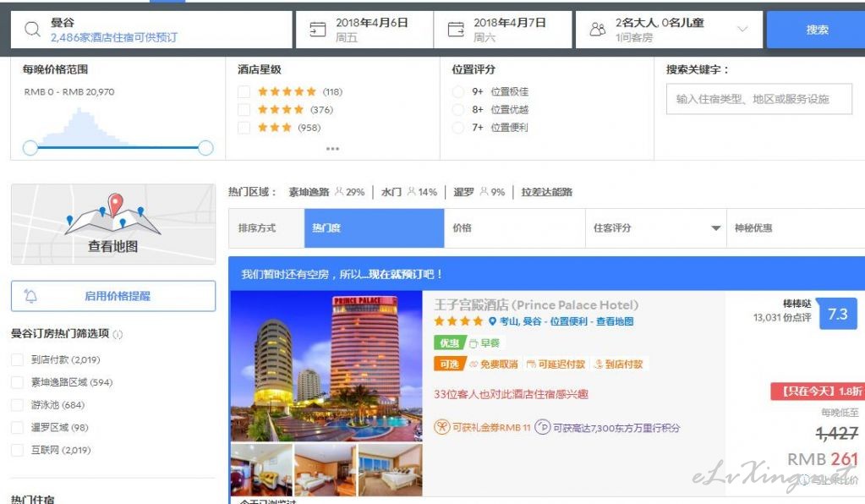Sort results by 价格 tab
Screen dimensions: 865x504
tap(514, 228)
